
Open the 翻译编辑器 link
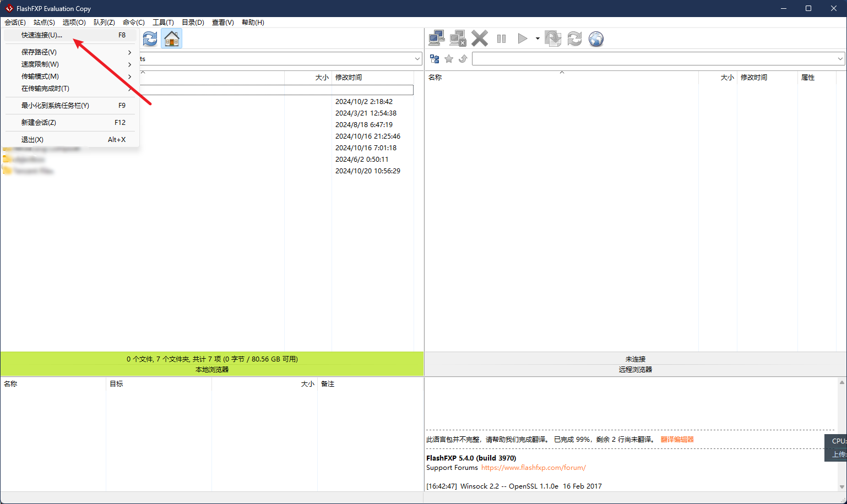(x=677, y=440)
